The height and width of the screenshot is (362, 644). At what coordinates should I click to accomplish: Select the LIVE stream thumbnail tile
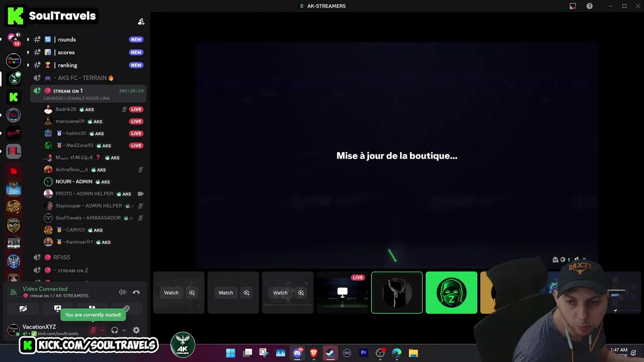(x=342, y=293)
